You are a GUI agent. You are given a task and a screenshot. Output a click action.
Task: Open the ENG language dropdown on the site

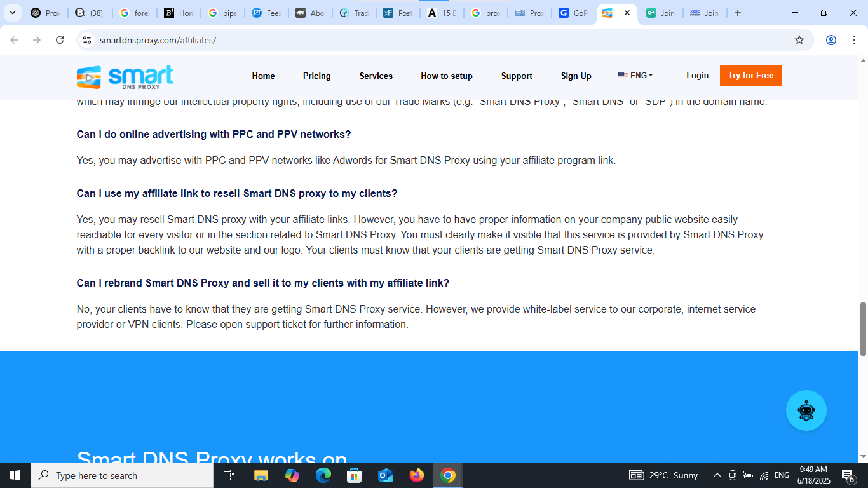[635, 75]
